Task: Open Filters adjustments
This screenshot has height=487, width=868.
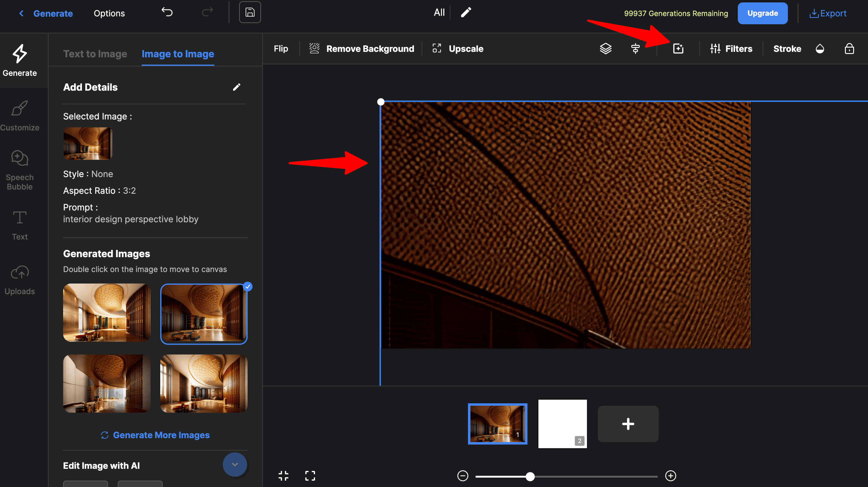Action: coord(731,49)
